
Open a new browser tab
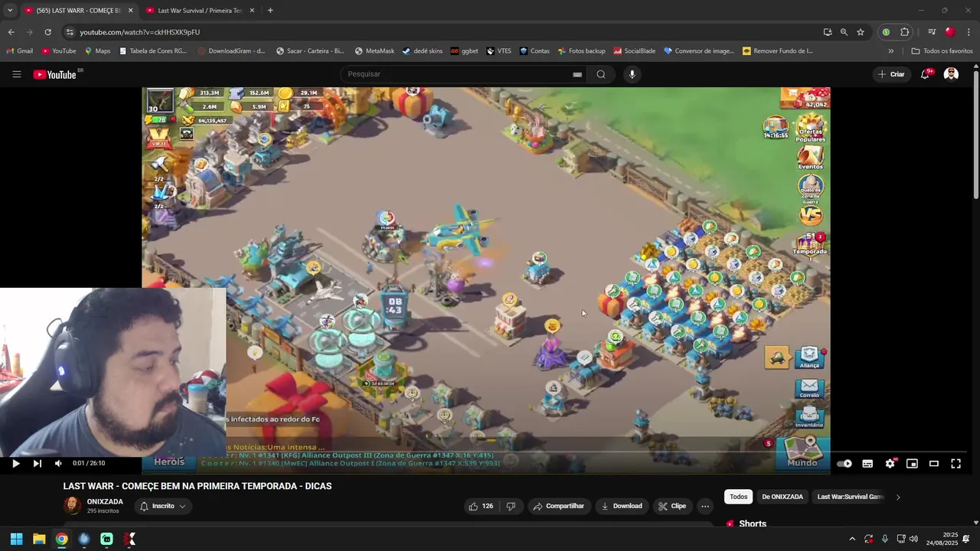tap(270, 11)
